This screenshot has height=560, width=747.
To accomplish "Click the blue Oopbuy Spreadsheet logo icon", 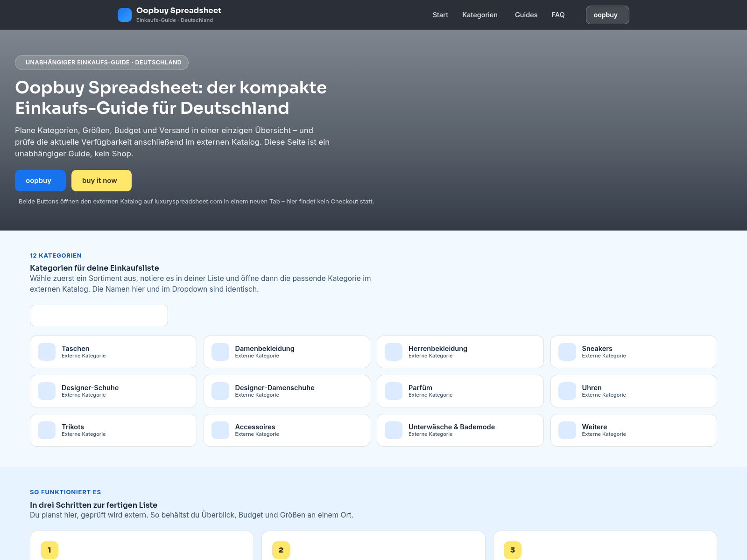I will (x=125, y=15).
